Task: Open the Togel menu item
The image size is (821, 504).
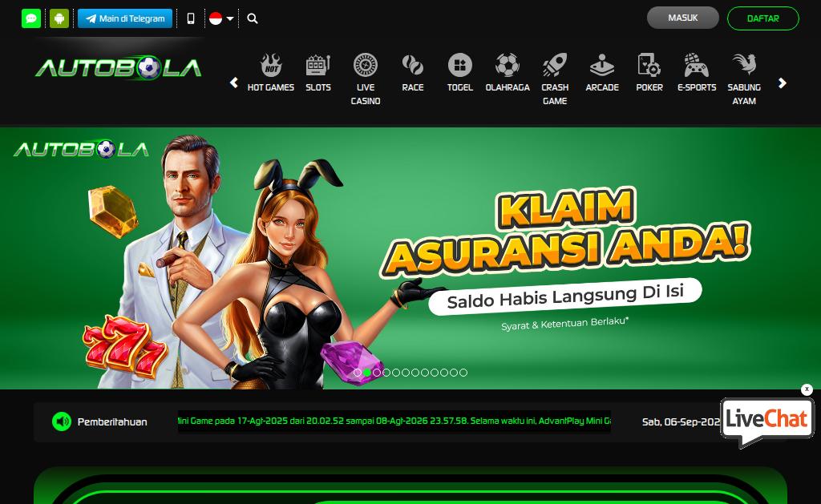Action: [459, 73]
